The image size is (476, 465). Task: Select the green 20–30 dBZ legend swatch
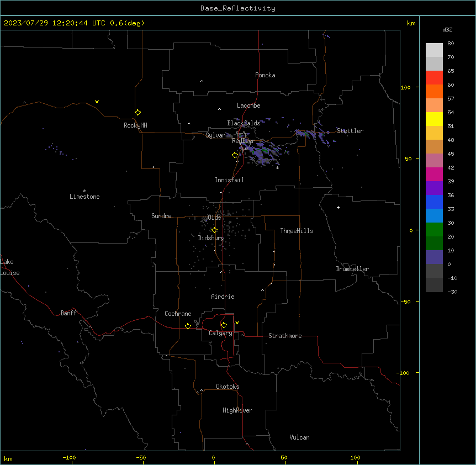(434, 230)
